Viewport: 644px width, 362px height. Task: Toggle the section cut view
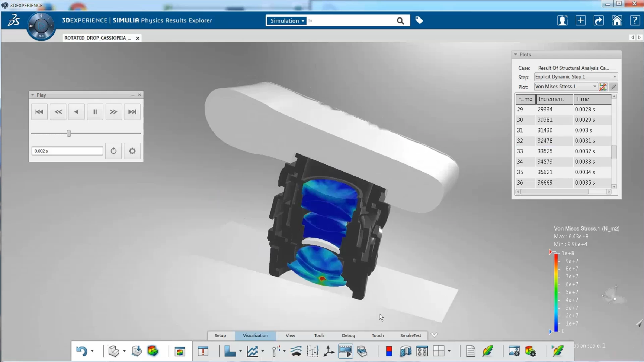[405, 351]
